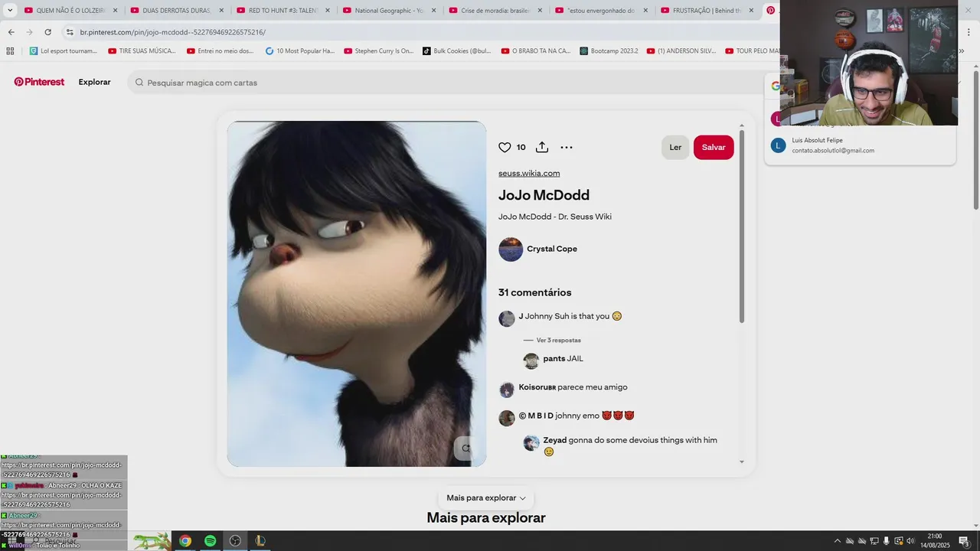Show hidden system tray icons
Viewport: 980px width, 551px height.
[837, 541]
